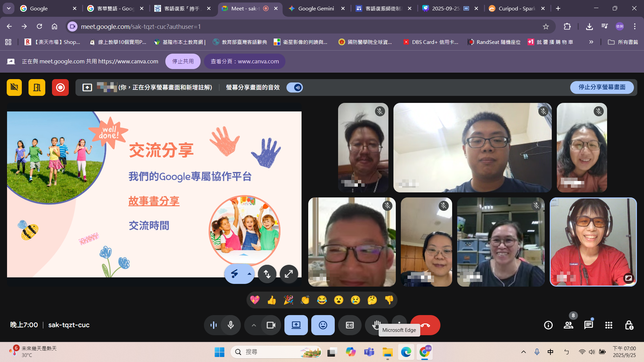This screenshot has width=644, height=362.
Task: Show more bookmarks with the double chevron
Action: (591, 42)
